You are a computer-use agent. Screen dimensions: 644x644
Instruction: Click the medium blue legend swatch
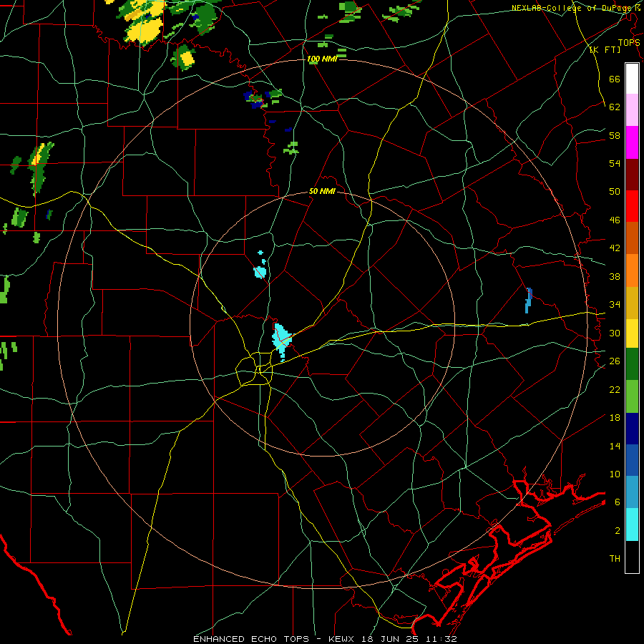[632, 460]
